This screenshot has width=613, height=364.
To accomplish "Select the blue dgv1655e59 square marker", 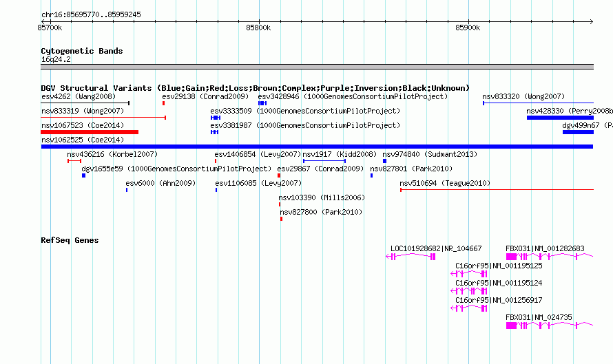I will [83, 175].
